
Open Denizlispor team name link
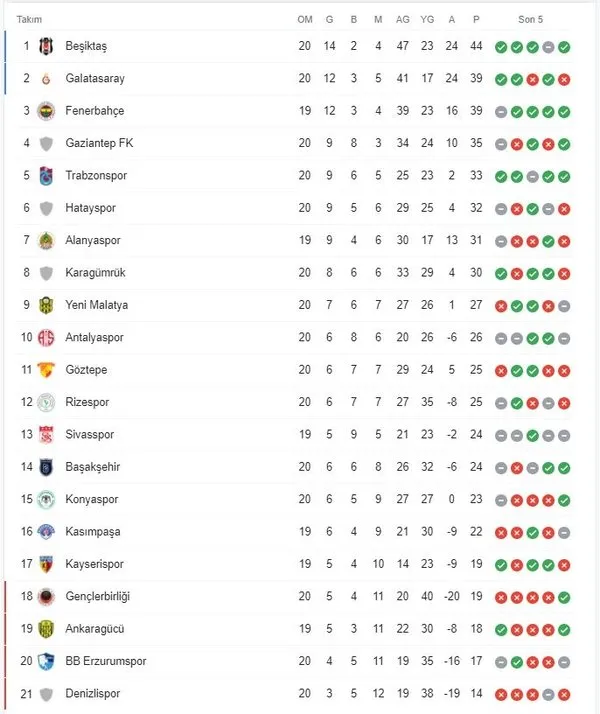(x=93, y=694)
